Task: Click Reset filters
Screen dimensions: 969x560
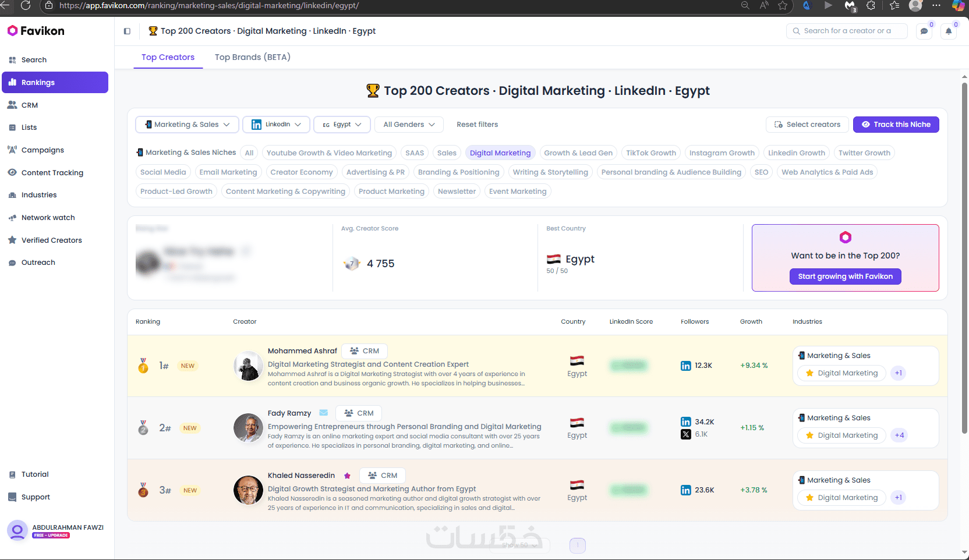Action: [x=478, y=125]
